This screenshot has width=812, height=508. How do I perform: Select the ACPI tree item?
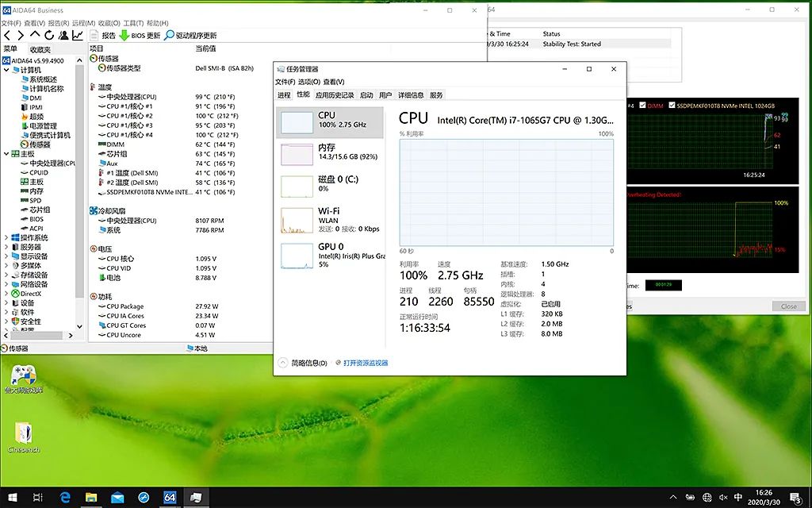point(32,229)
